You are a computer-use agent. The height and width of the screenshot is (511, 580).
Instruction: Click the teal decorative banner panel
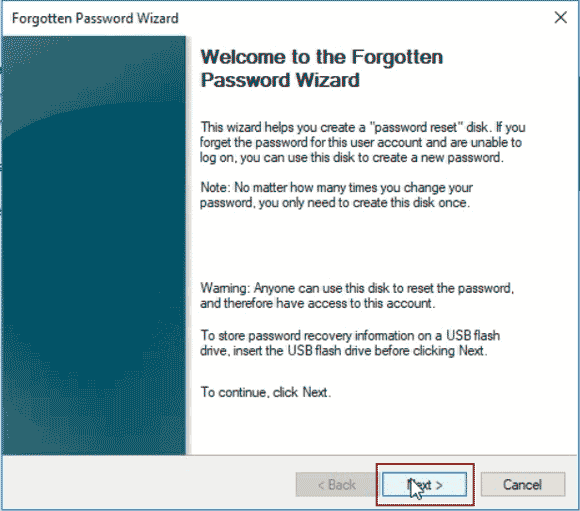[94, 245]
